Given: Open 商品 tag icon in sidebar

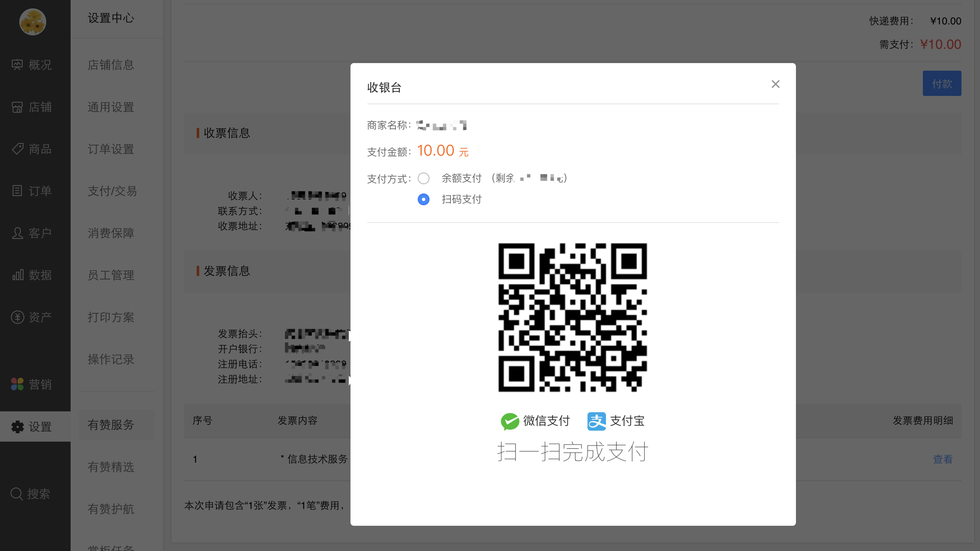Looking at the screenshot, I should pyautogui.click(x=17, y=149).
